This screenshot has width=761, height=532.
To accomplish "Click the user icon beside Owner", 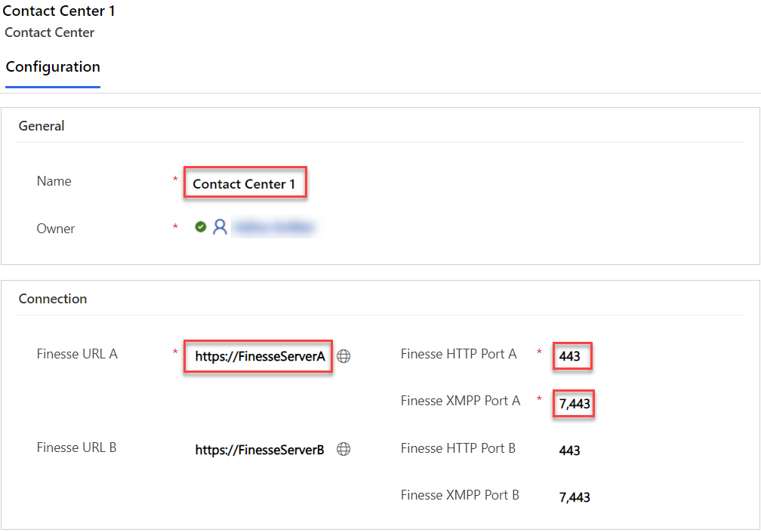I will pyautogui.click(x=220, y=227).
